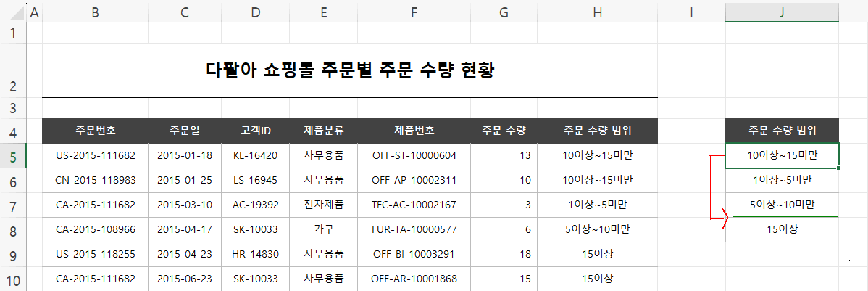The image size is (868, 291).
Task: Select quantity cell 13
Action: point(504,156)
